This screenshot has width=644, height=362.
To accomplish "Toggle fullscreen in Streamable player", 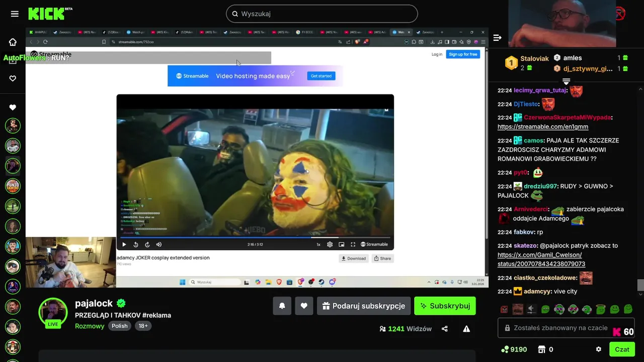I will [x=353, y=244].
